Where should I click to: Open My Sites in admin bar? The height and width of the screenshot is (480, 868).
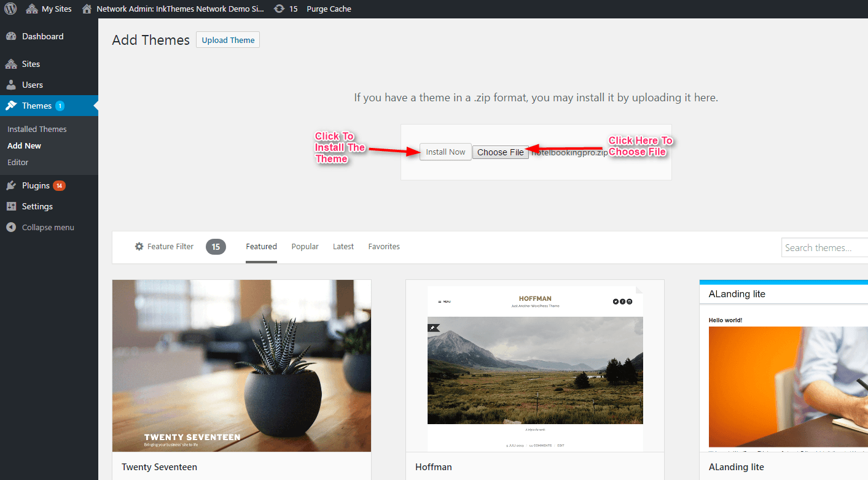click(49, 9)
